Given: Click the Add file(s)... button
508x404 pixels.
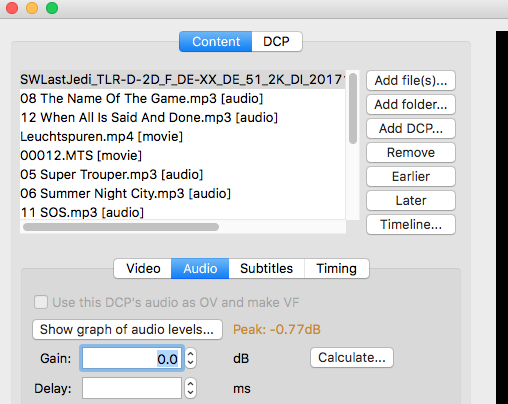Looking at the screenshot, I should tap(411, 80).
